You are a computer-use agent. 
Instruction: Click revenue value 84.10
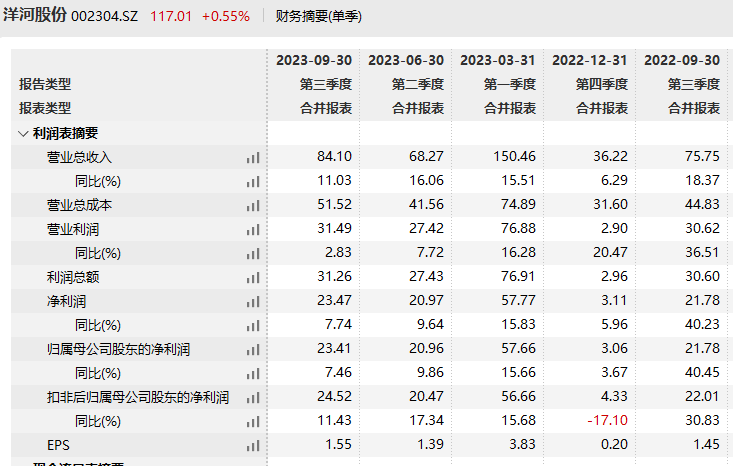coord(334,156)
